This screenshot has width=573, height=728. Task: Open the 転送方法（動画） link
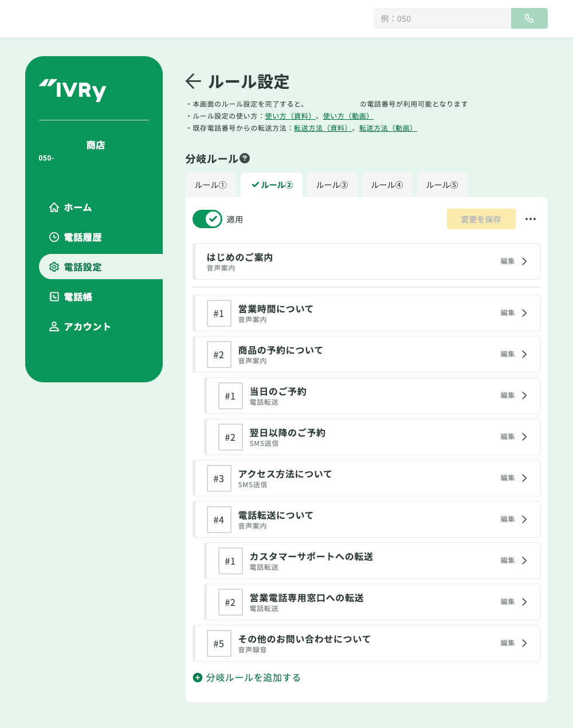(388, 128)
